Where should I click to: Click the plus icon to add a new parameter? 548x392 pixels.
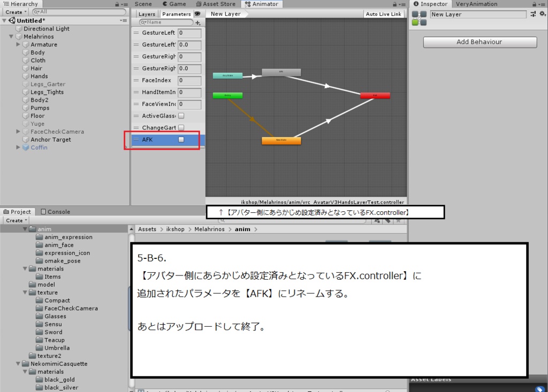pyautogui.click(x=197, y=22)
